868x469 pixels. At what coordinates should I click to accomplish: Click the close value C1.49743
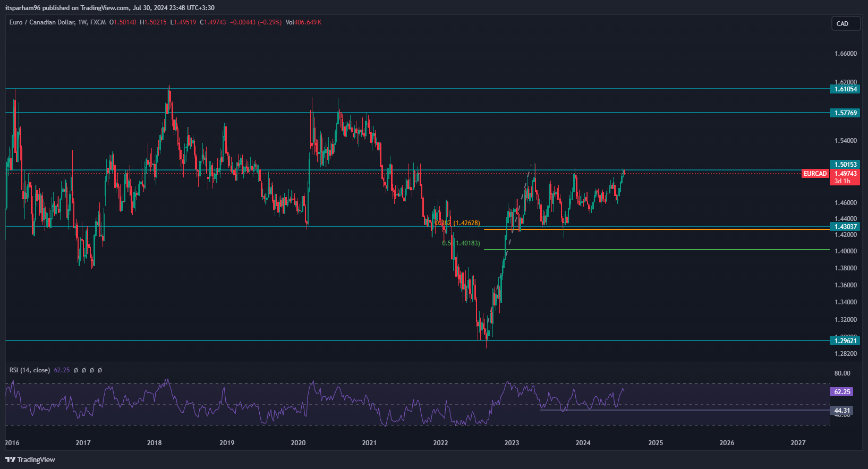pyautogui.click(x=213, y=22)
